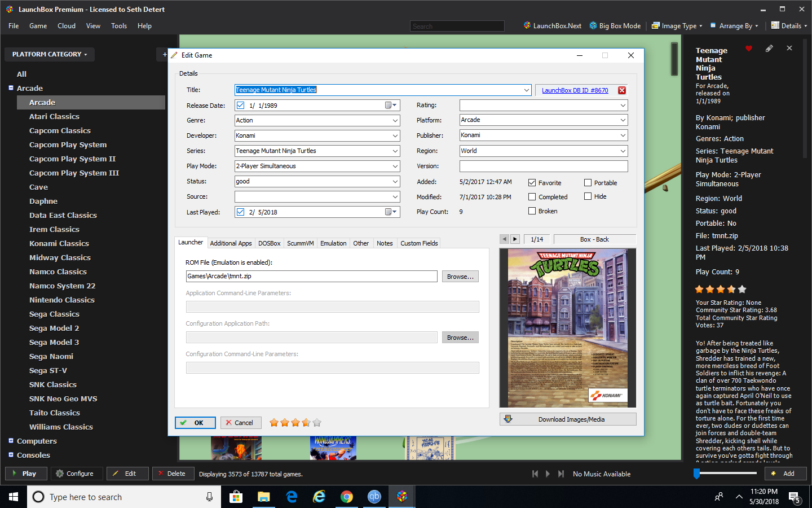Browse for the ROM file
The image size is (812, 508).
point(460,277)
